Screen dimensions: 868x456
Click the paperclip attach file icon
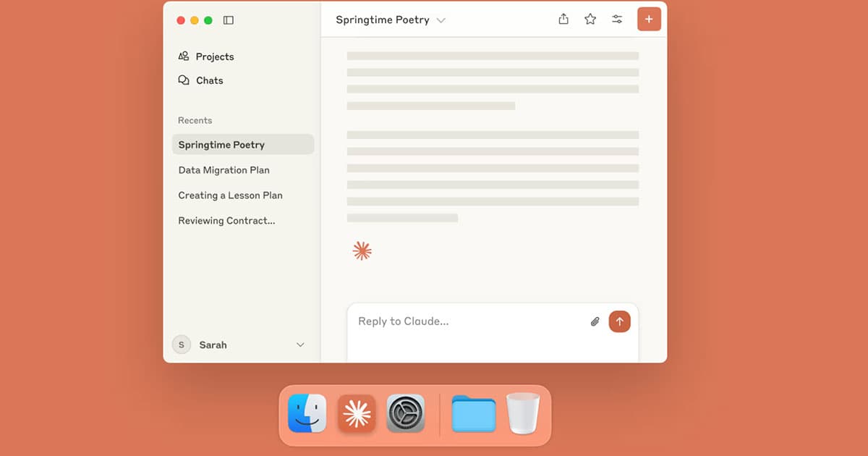pos(595,321)
